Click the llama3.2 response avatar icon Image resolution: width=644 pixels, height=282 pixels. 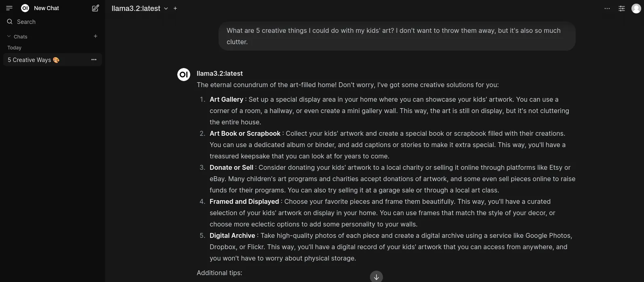click(x=184, y=75)
